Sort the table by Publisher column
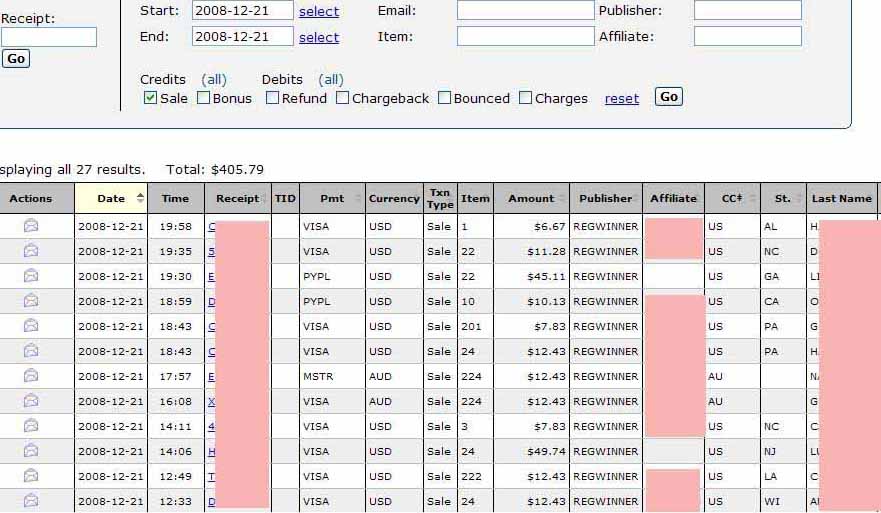The width and height of the screenshot is (881, 513). (x=606, y=198)
